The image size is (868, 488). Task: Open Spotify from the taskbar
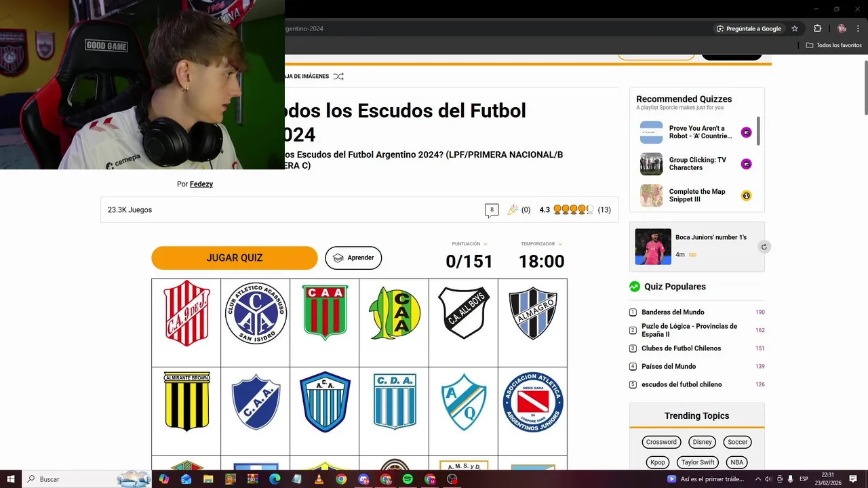click(408, 479)
